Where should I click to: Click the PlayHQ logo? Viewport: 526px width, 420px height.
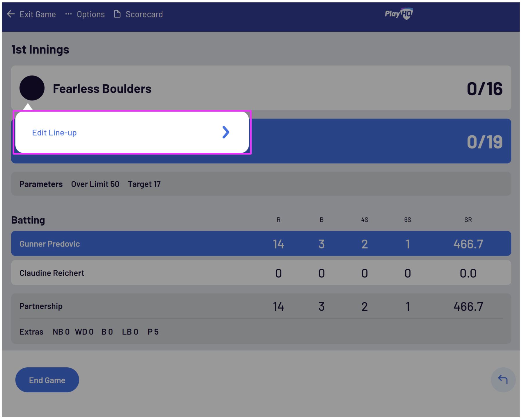[x=398, y=14]
